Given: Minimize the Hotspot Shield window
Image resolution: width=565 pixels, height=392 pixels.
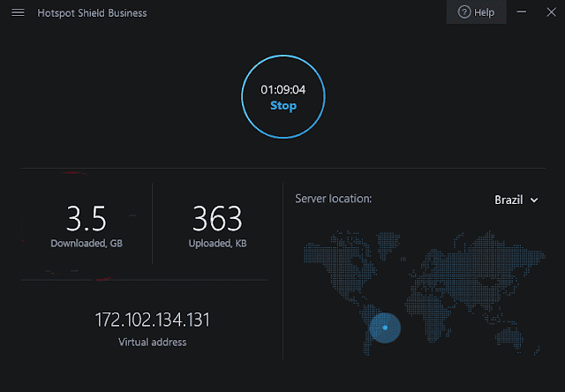Looking at the screenshot, I should coord(522,12).
